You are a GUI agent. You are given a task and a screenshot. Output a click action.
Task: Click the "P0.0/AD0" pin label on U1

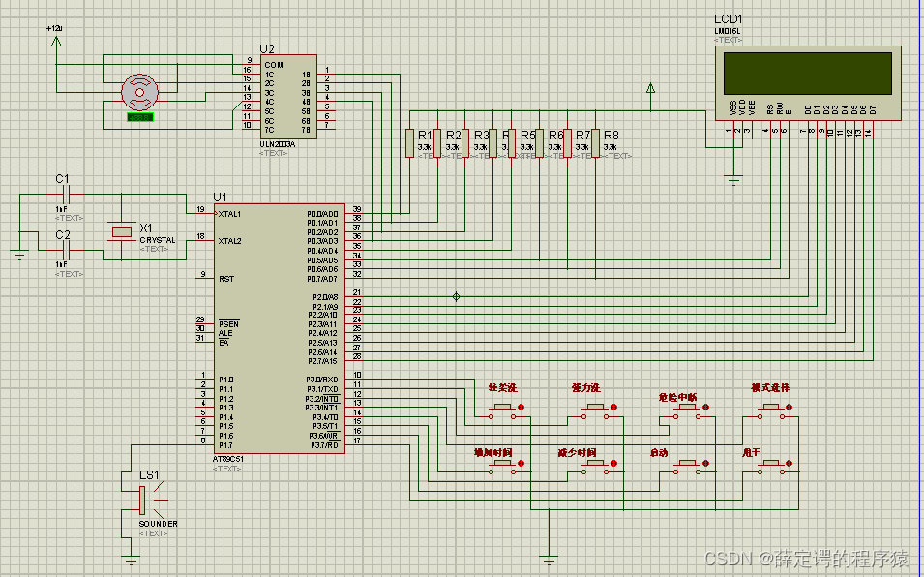tap(323, 213)
